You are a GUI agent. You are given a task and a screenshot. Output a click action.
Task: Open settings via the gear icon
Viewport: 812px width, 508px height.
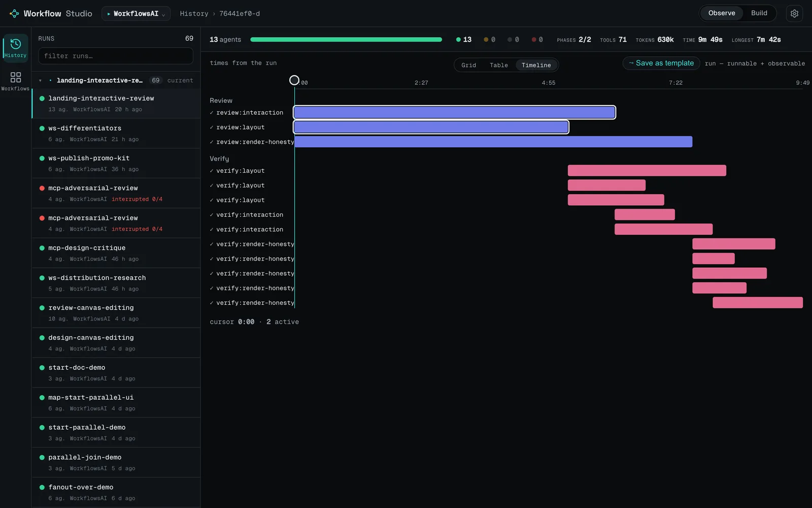(x=794, y=14)
